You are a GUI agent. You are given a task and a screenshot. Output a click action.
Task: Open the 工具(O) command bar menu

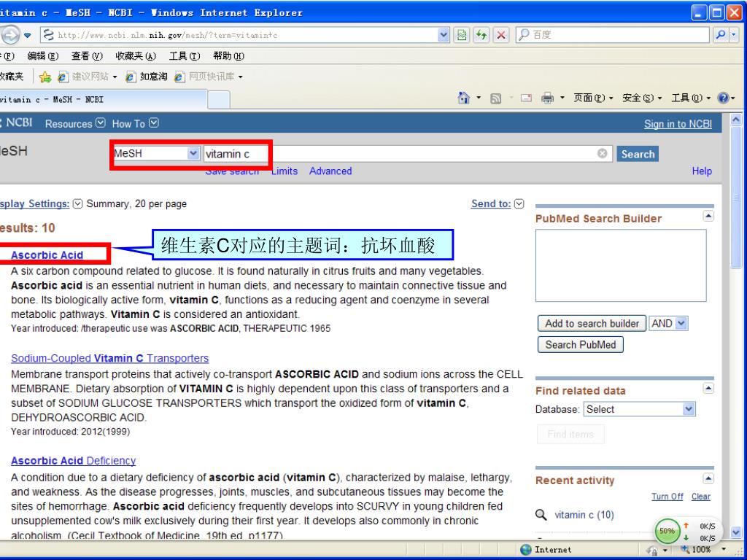tap(690, 98)
